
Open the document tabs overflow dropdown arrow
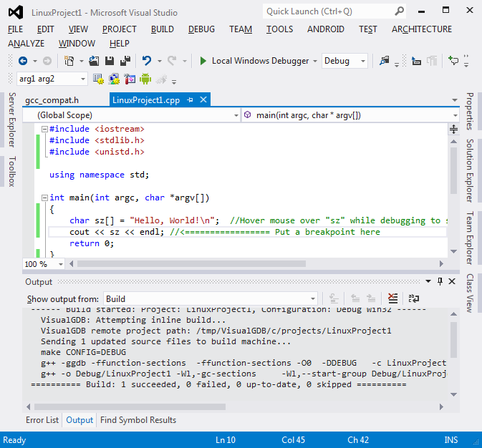455,100
